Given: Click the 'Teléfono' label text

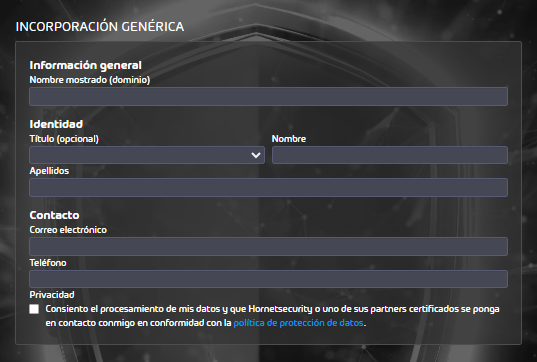Looking at the screenshot, I should pos(48,263).
